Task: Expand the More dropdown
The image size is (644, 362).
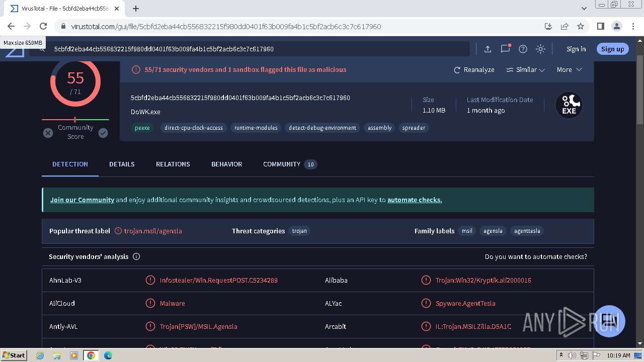Action: click(x=570, y=70)
